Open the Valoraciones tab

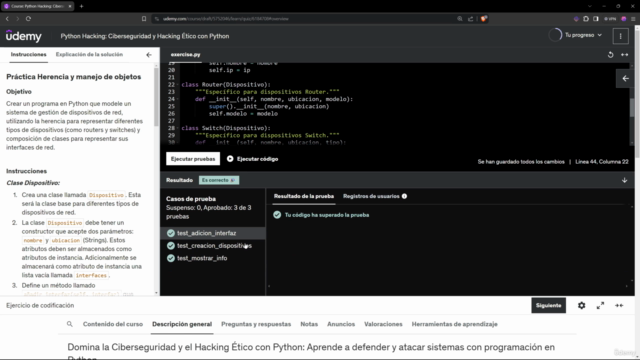coord(383,324)
